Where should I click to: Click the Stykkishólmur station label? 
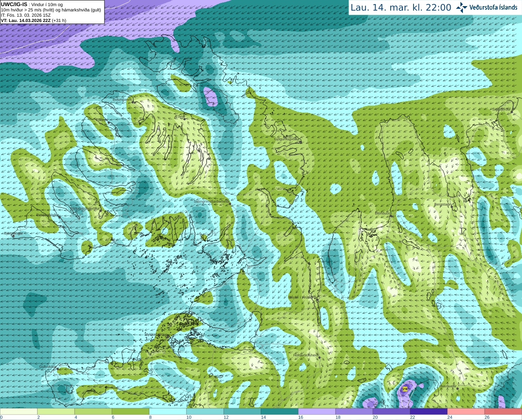click(157, 334)
